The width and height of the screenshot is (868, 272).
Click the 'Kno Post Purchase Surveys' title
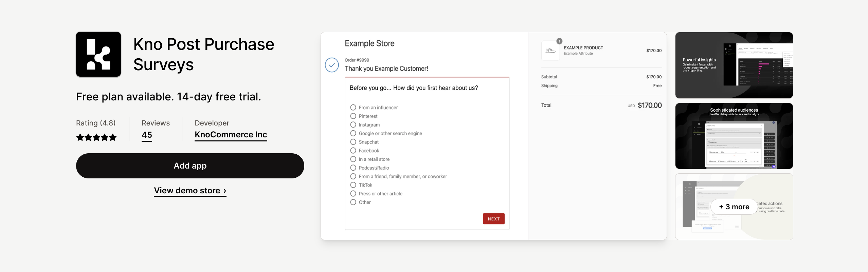[204, 54]
